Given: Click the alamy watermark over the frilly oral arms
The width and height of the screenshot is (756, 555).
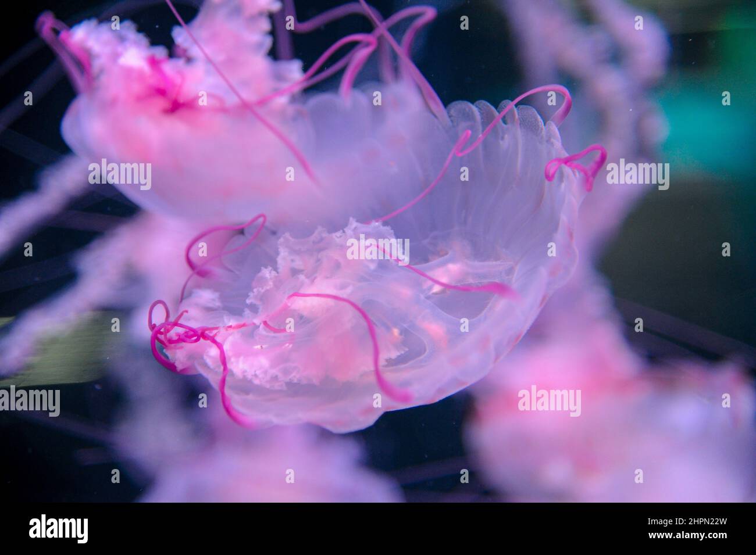Looking at the screenshot, I should point(378,249).
